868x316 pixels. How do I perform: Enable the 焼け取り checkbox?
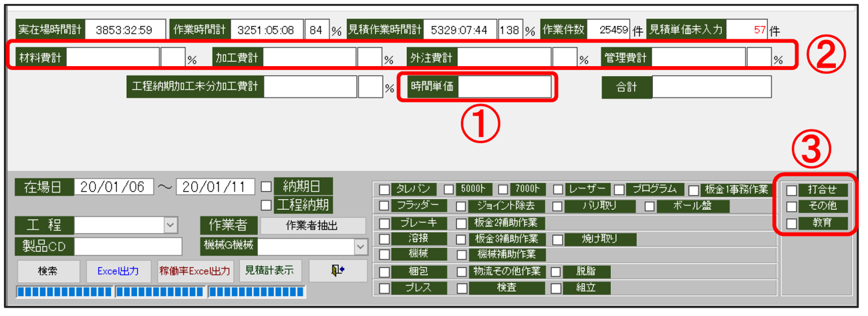557,239
